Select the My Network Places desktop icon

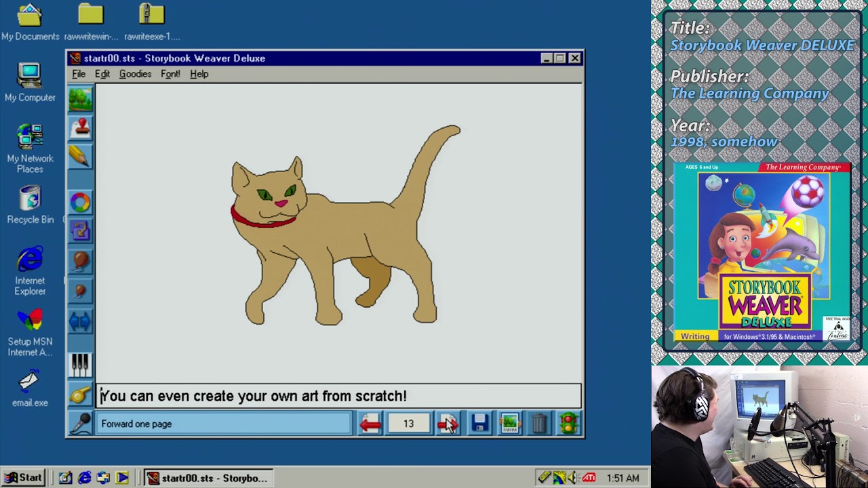(x=30, y=149)
